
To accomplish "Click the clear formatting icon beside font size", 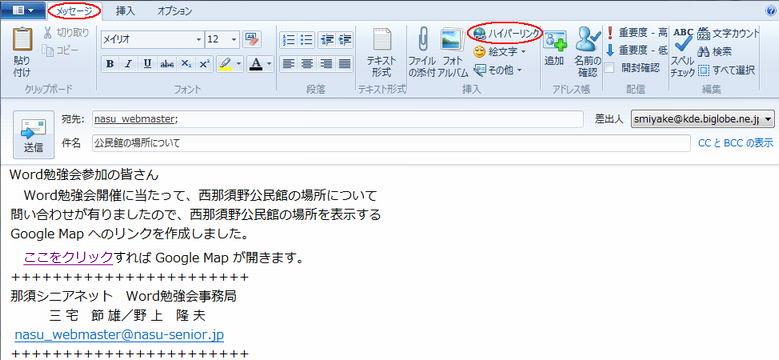I will click(252, 39).
